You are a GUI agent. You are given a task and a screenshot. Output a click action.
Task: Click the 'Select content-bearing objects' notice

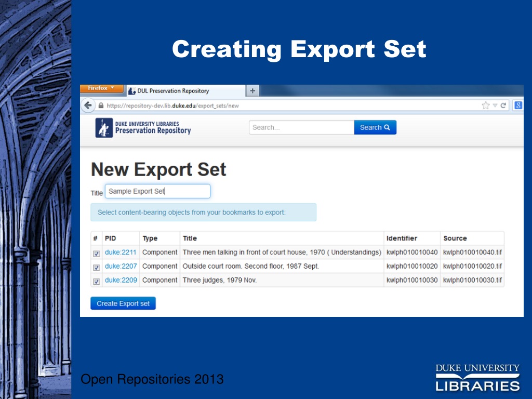pyautogui.click(x=204, y=212)
